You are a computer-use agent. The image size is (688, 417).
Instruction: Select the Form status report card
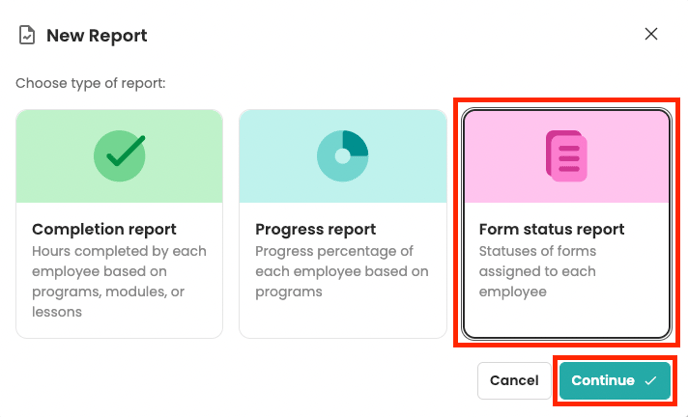click(x=566, y=224)
